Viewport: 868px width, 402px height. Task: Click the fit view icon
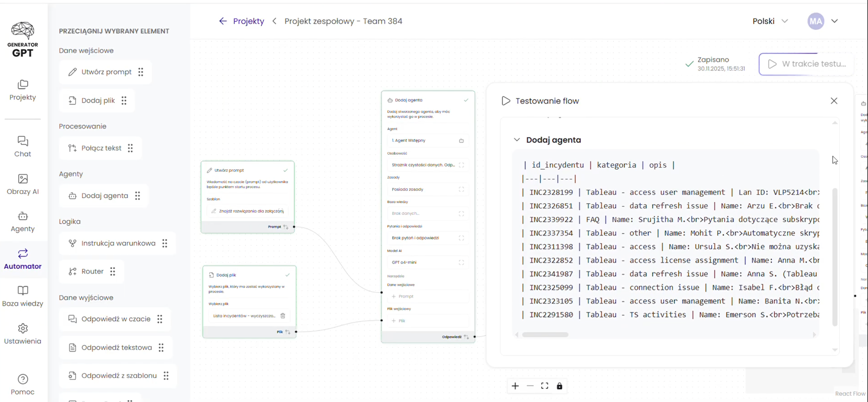pos(545,386)
